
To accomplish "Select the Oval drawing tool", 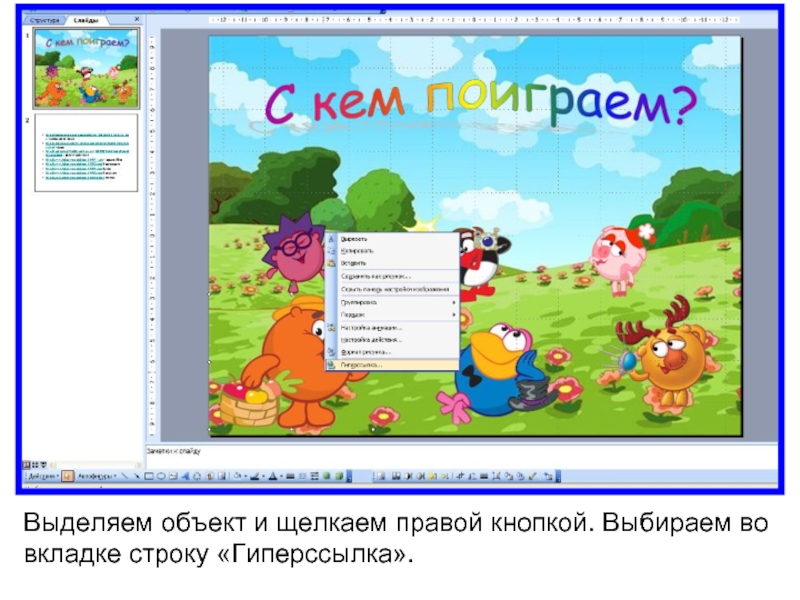I will pos(161,477).
